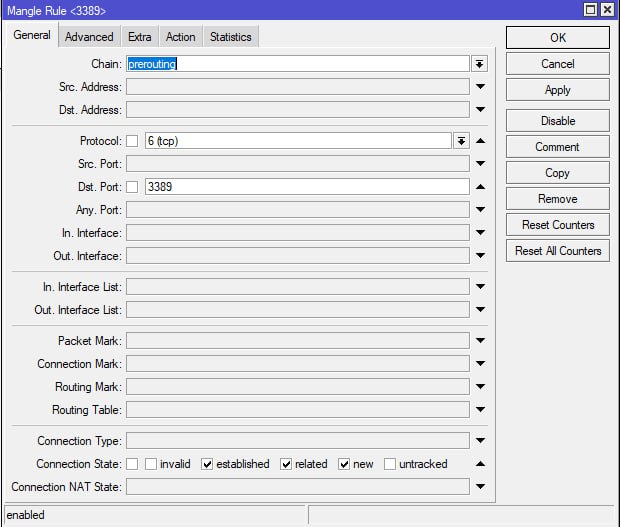The width and height of the screenshot is (620, 527).
Task: Expand the Src. Address field arrow
Action: click(480, 87)
